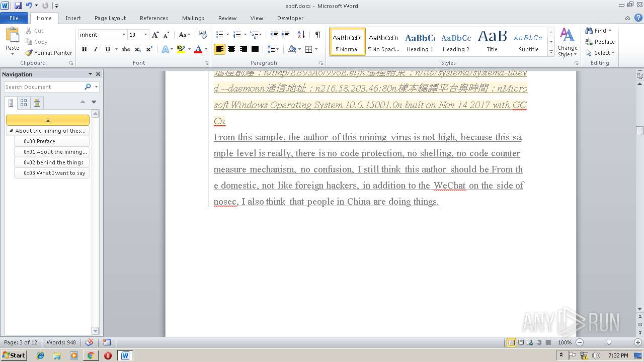Open the Select dropdown in Editing
Image resolution: width=644 pixels, height=362 pixels.
click(600, 53)
